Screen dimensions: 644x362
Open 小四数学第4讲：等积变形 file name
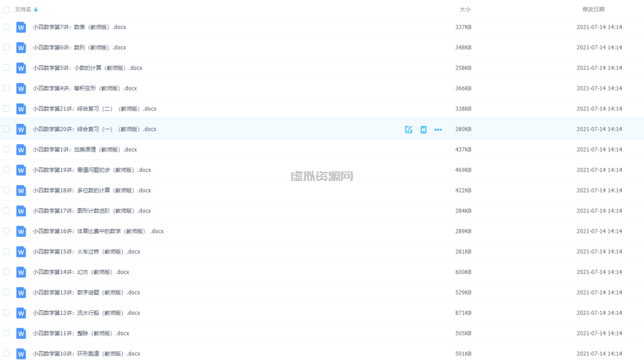pos(85,88)
